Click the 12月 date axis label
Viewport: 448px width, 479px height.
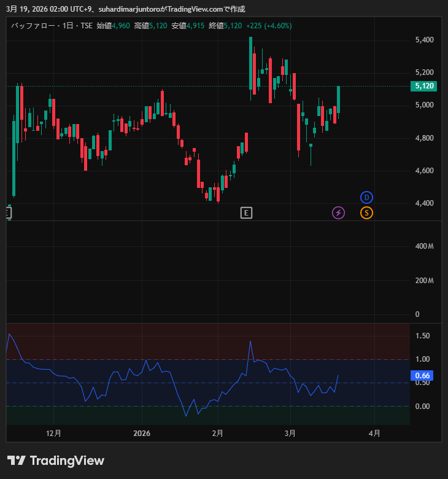tap(53, 433)
